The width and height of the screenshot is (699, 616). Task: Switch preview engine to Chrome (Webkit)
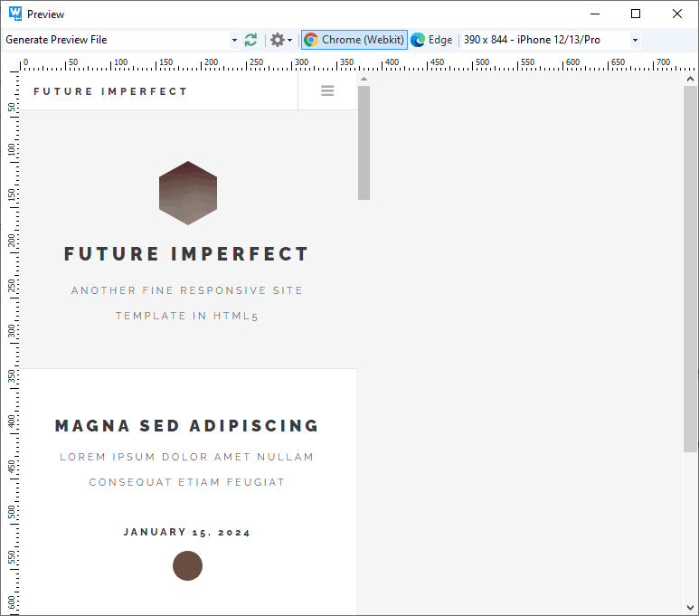pos(354,40)
